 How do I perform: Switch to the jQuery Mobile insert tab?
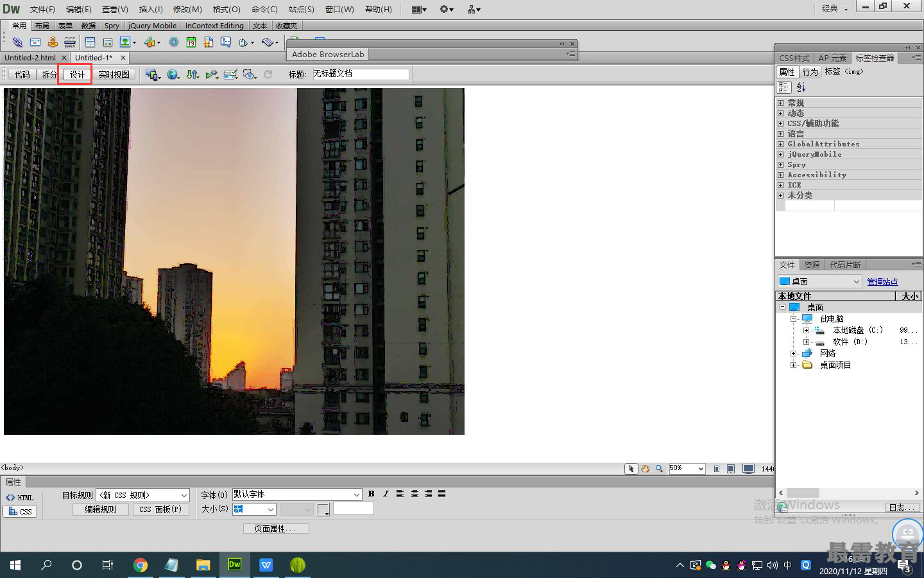(x=152, y=26)
